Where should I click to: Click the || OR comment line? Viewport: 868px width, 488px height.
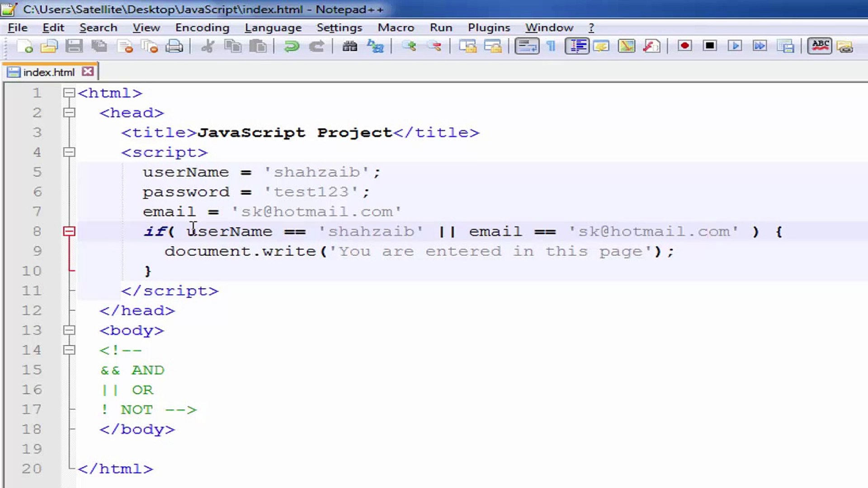click(x=127, y=389)
